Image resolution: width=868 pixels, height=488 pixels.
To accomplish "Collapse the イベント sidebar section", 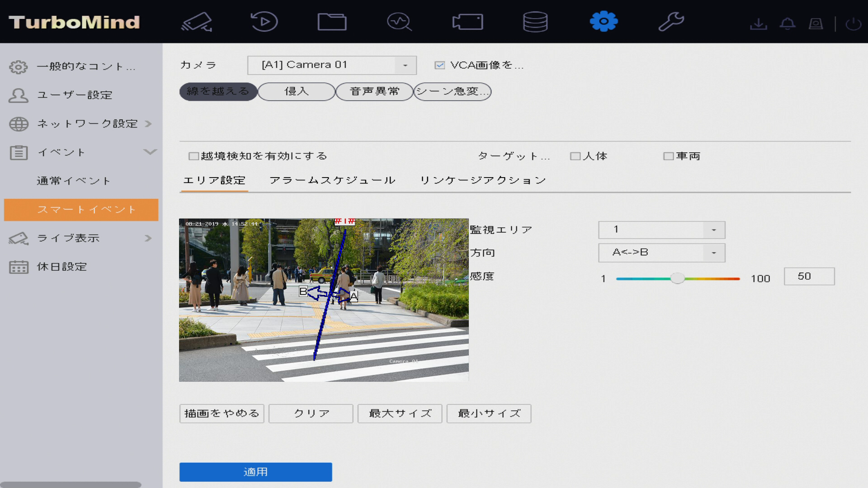I will [150, 152].
